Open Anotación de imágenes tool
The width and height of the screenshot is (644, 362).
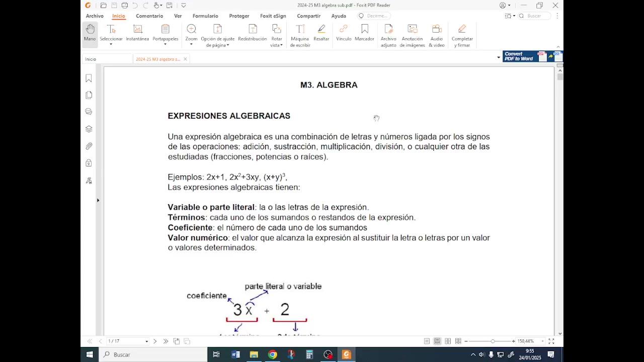(413, 35)
